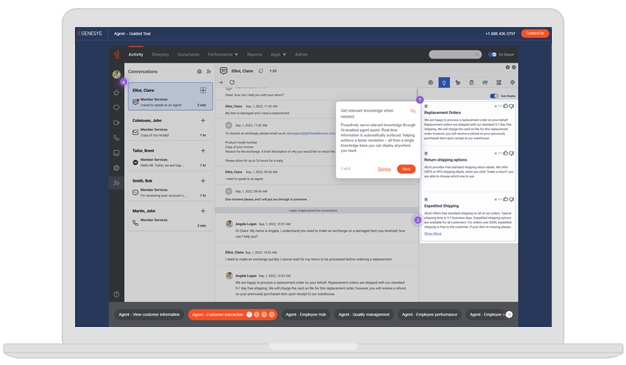This screenshot has height=365, width=626.
Task: Expand the Performance dropdown menu
Action: pos(223,54)
